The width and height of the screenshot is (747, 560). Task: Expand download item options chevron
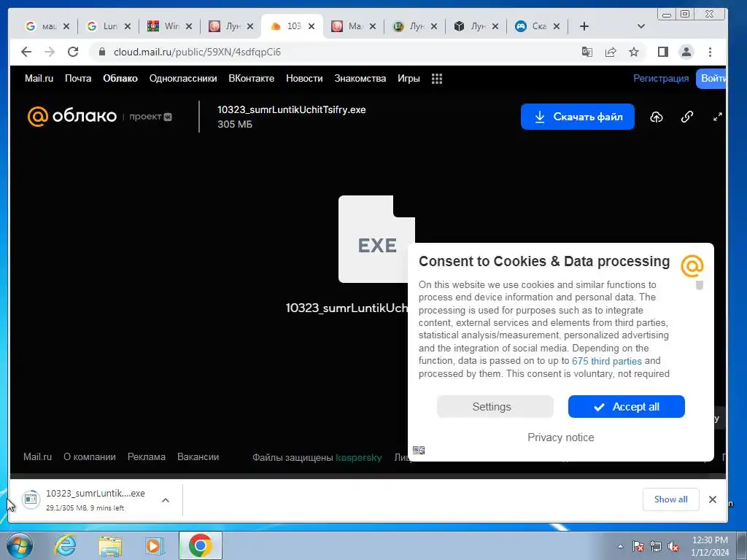tap(166, 500)
